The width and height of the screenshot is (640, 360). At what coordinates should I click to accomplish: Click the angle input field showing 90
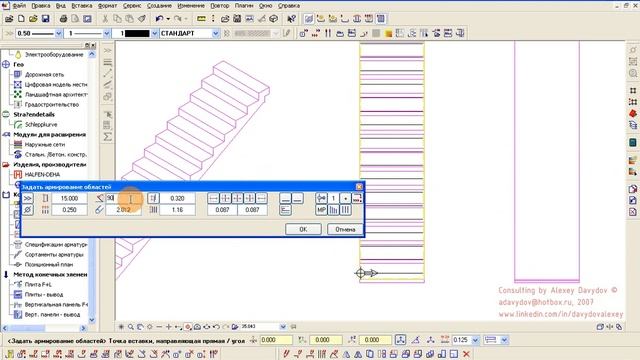124,198
